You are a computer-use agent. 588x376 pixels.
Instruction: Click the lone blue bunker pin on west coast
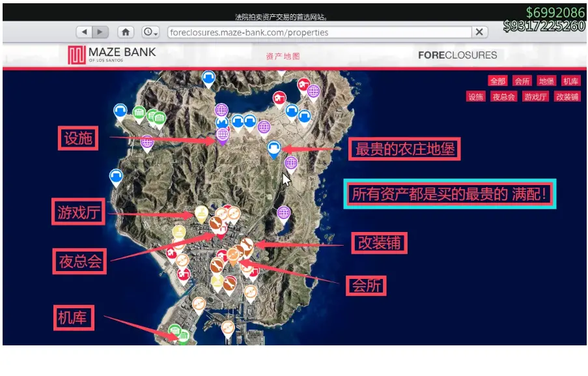pos(116,177)
